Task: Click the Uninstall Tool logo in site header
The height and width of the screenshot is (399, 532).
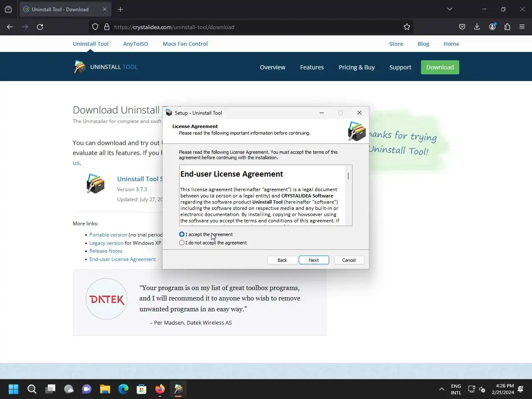Action: 106,67
